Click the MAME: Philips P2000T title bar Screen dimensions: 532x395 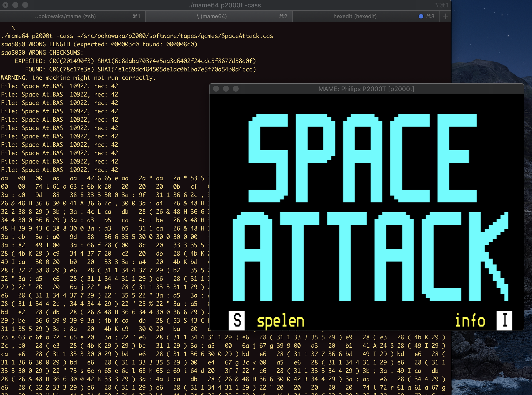pos(366,89)
